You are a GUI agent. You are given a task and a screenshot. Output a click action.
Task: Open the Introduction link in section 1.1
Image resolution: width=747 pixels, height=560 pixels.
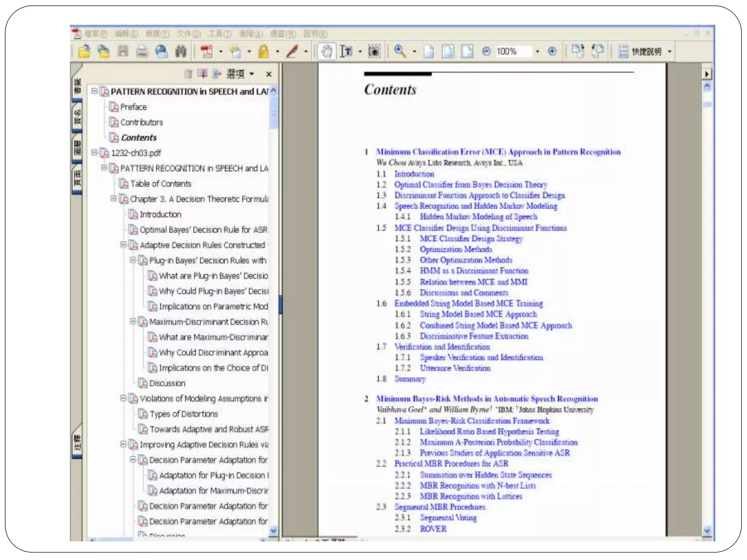414,174
